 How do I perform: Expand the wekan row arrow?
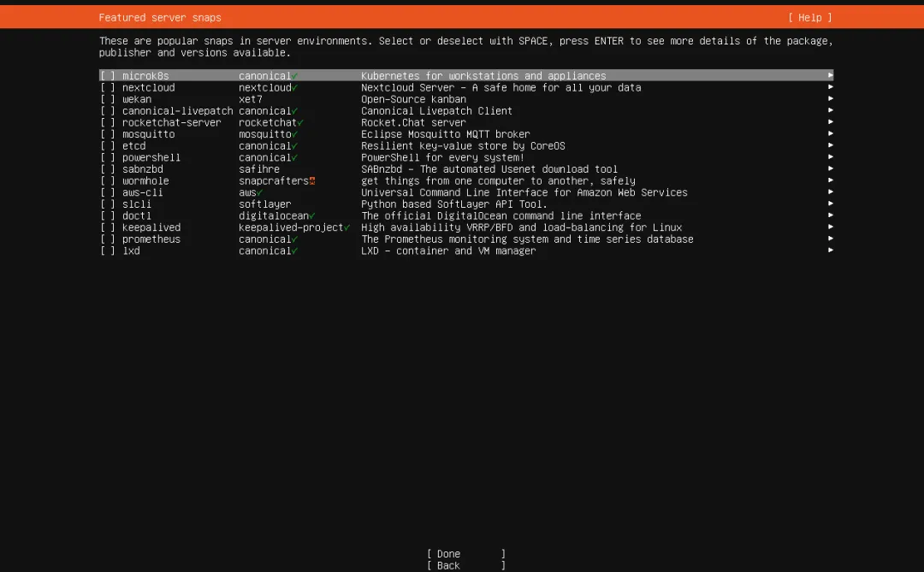[830, 98]
